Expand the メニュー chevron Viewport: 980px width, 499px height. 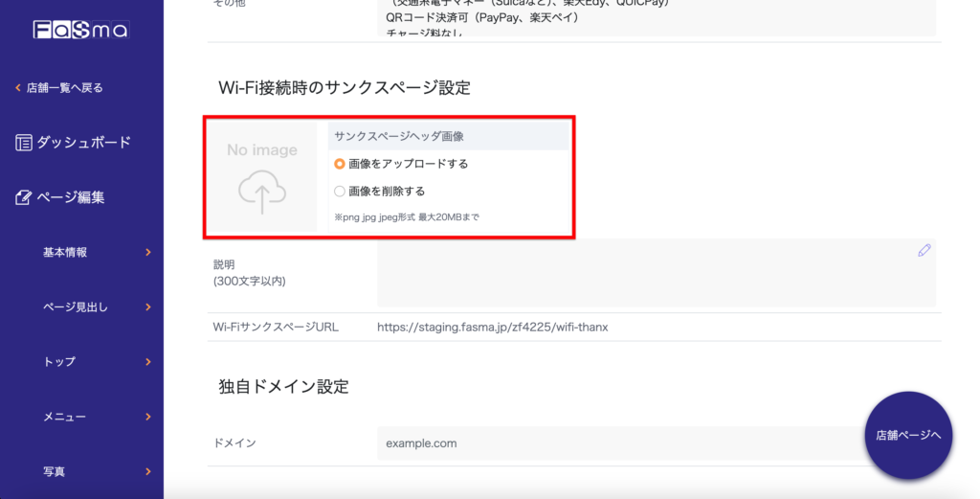point(148,417)
